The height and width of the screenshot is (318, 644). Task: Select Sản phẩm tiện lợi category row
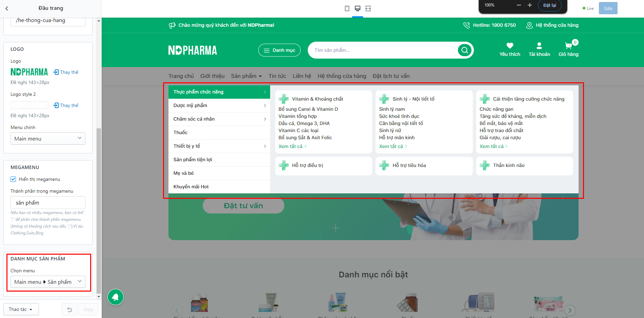(x=219, y=160)
